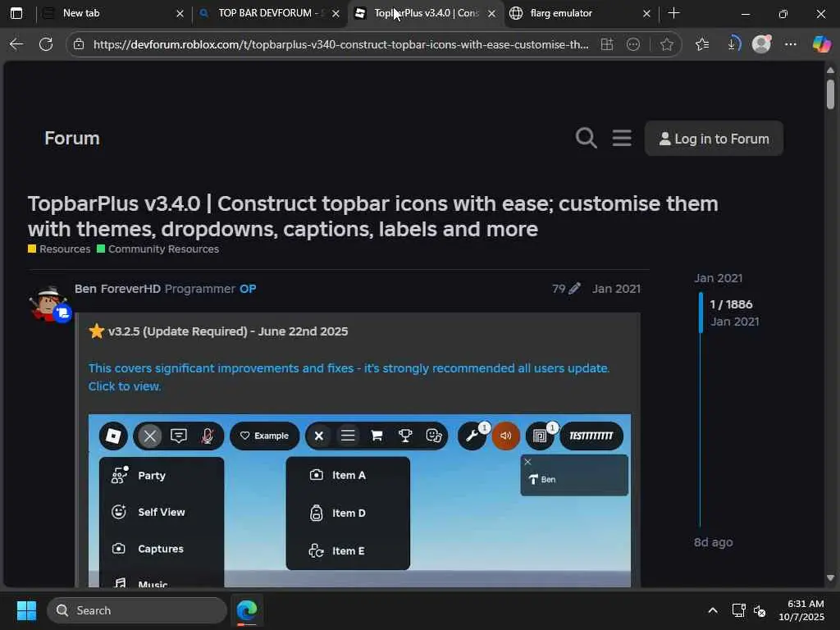Close the flarg emulator tab
840x630 pixels.
(x=646, y=13)
